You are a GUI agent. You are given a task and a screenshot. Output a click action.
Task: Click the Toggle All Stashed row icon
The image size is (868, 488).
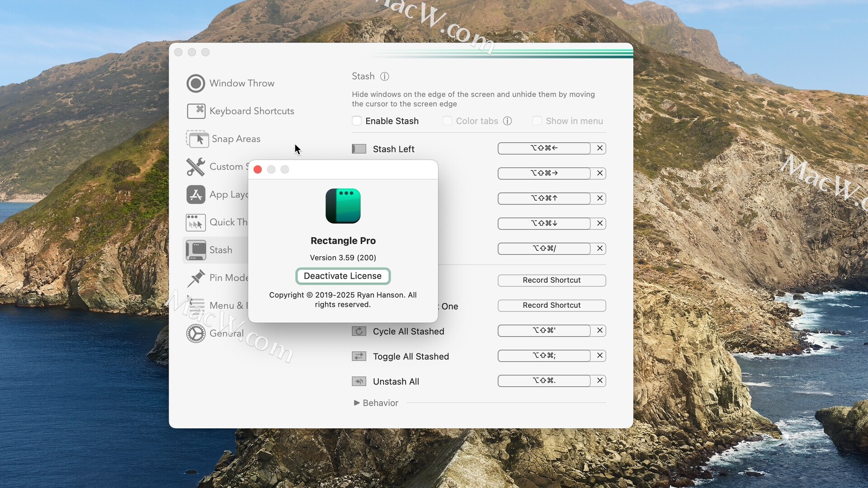tap(359, 357)
